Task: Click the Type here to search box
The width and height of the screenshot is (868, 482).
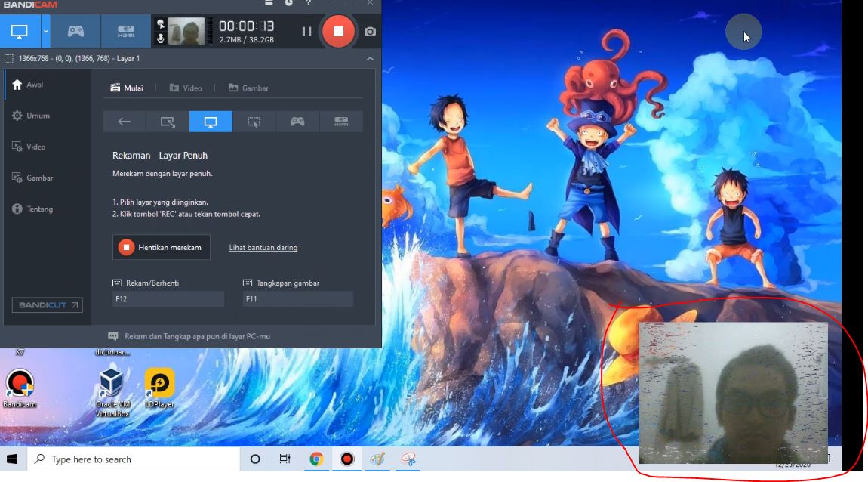Action: (134, 459)
